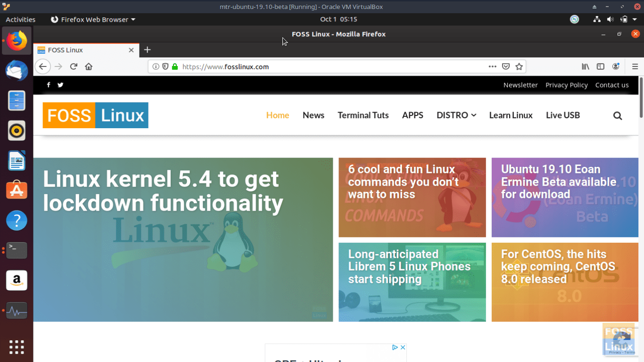Open site information icon in address bar

pos(156,66)
